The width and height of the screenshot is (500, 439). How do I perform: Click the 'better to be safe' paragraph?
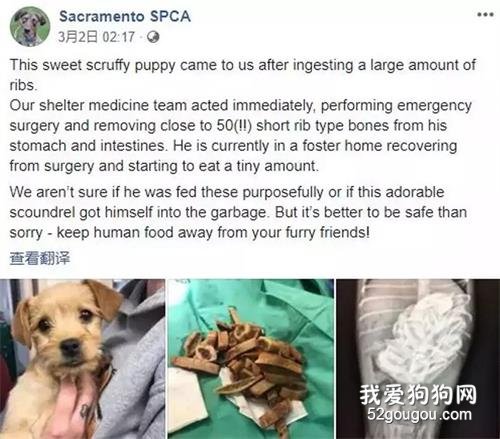click(x=238, y=212)
